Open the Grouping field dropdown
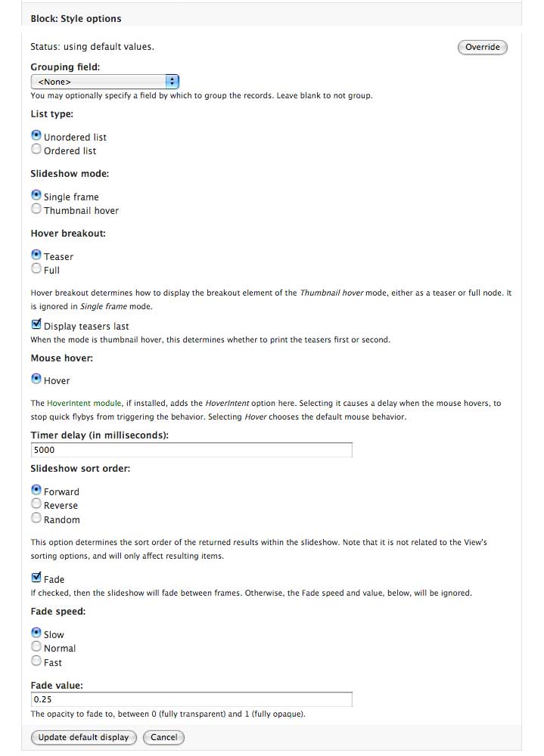 point(104,81)
